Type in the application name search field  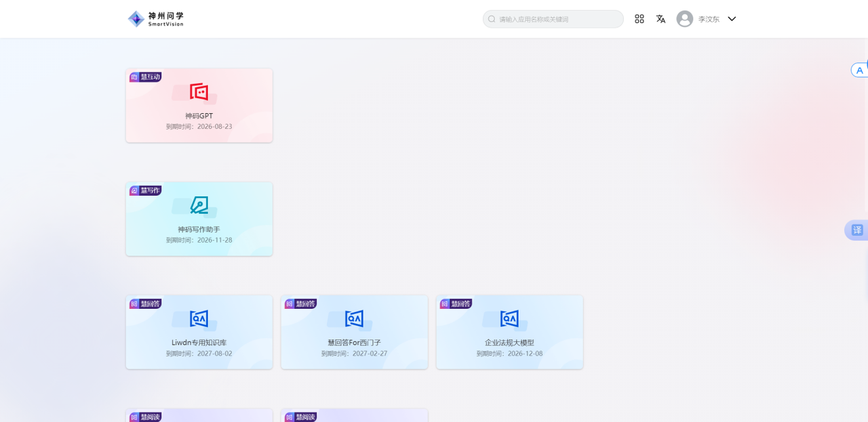coord(556,19)
